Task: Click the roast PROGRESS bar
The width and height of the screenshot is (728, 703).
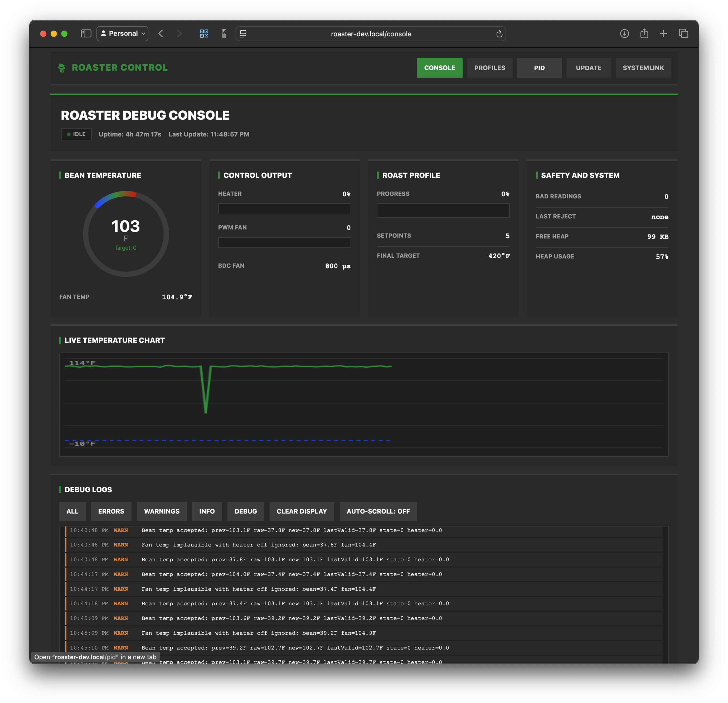Action: pyautogui.click(x=443, y=211)
